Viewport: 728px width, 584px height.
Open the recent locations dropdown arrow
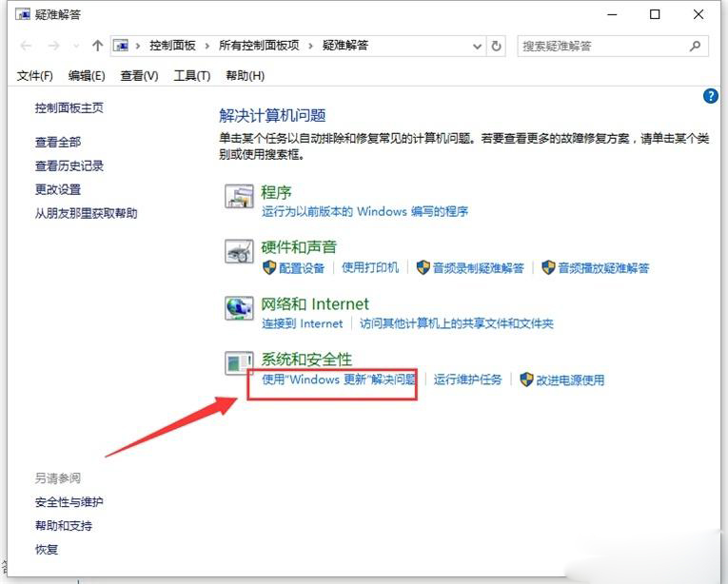[x=76, y=46]
